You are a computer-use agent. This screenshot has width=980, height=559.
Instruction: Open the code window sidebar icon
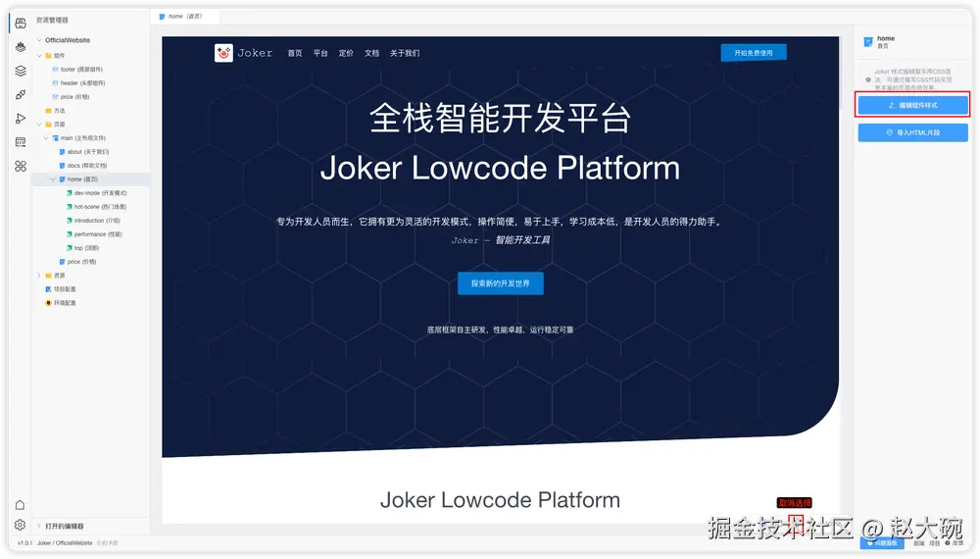(x=21, y=142)
